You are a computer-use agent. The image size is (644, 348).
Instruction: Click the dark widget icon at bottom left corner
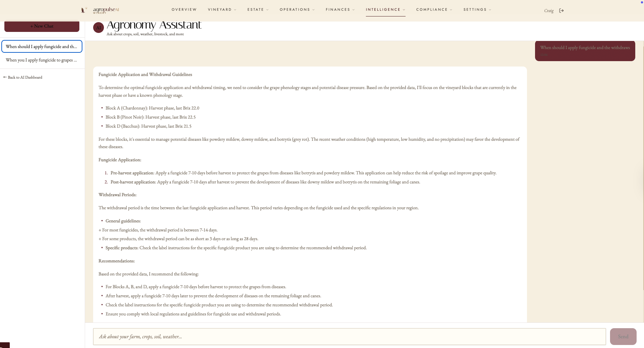pyautogui.click(x=5, y=345)
